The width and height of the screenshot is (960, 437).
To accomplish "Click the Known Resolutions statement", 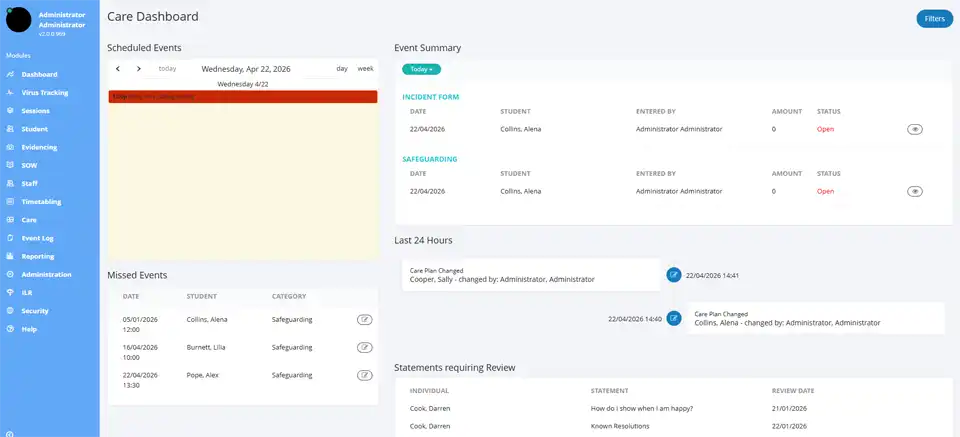I will pos(620,426).
